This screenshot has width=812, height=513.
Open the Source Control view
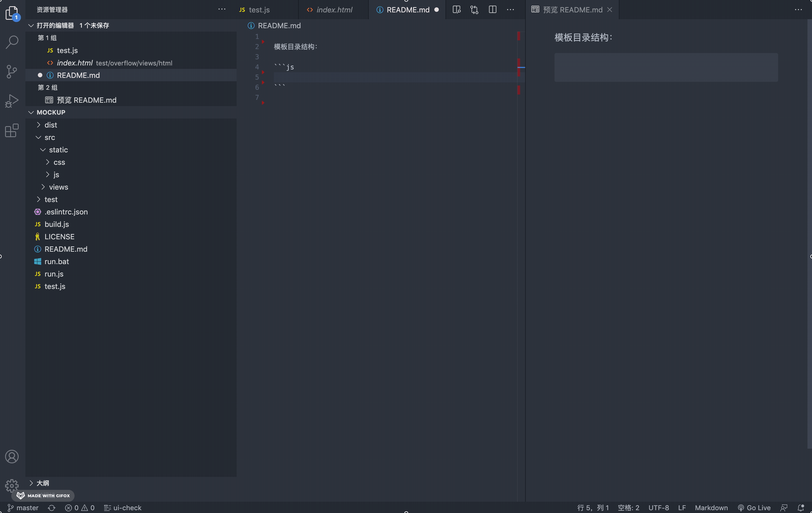[12, 71]
